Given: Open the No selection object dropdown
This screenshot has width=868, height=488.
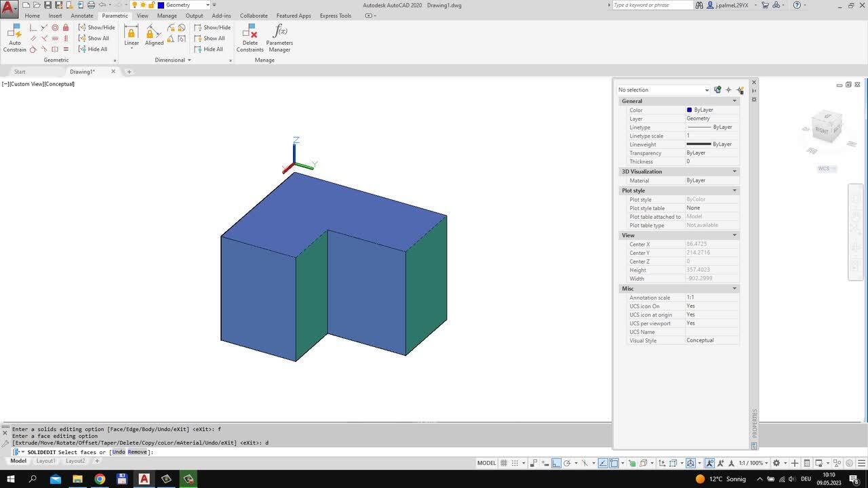Looking at the screenshot, I should click(x=663, y=89).
